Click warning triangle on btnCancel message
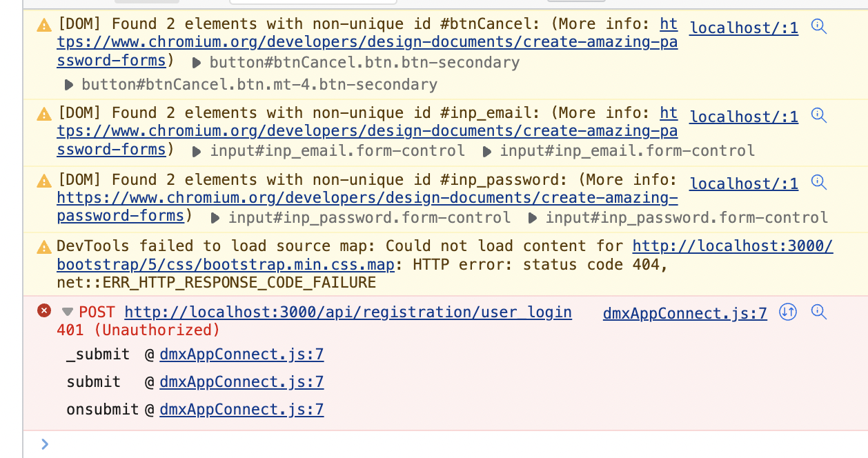This screenshot has height=458, width=868. 44,26
